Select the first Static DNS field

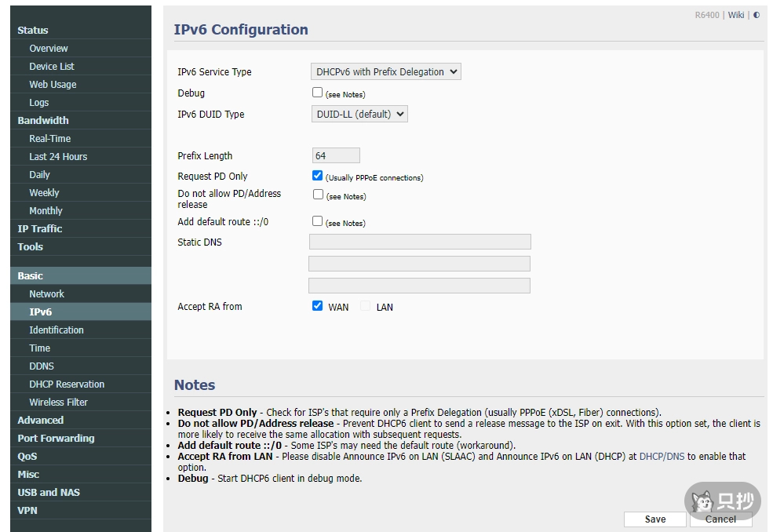point(420,241)
